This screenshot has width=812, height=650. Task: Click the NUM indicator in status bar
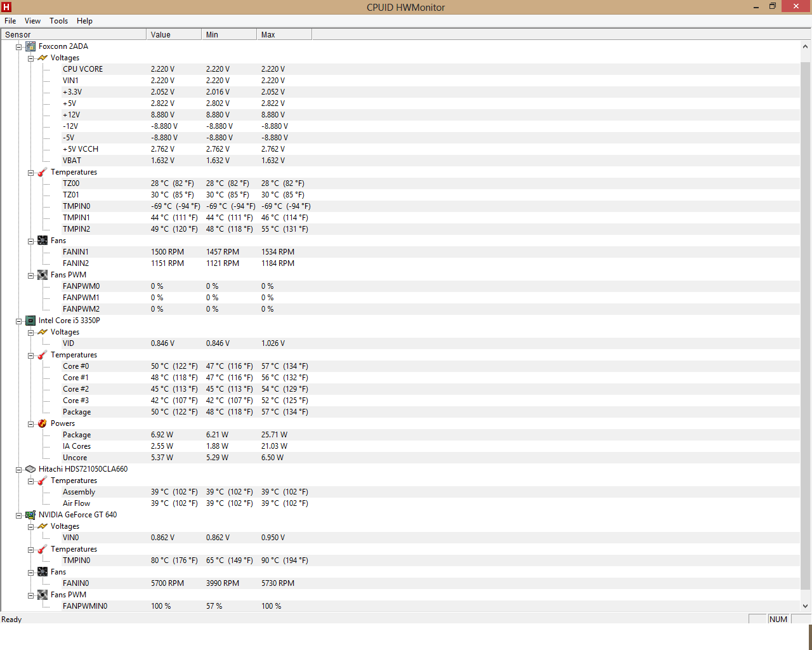(778, 620)
